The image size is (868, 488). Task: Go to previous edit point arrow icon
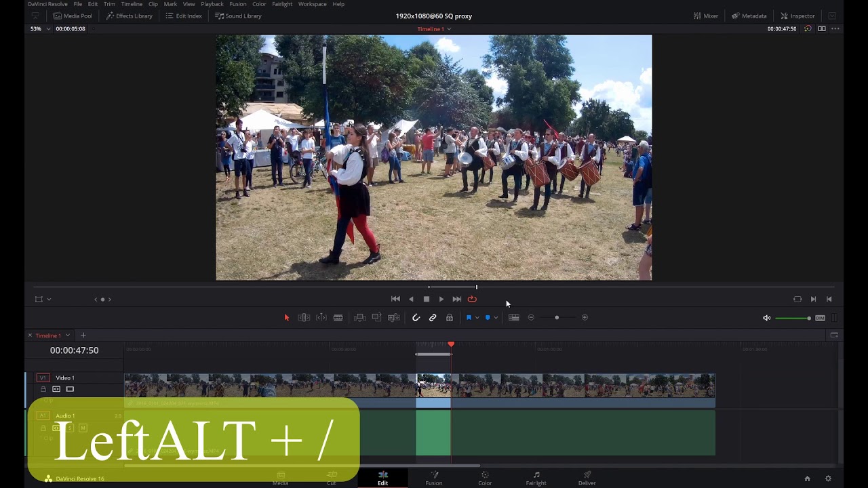click(x=829, y=299)
